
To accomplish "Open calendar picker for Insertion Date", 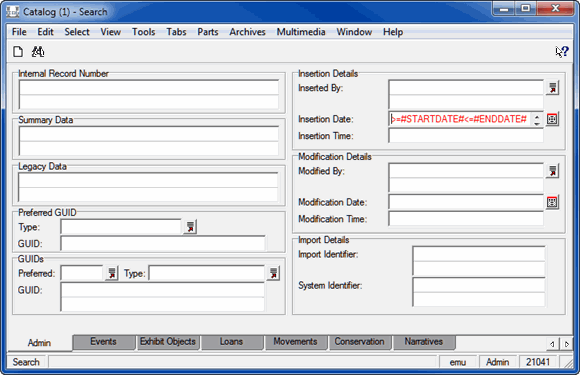I will tap(552, 119).
